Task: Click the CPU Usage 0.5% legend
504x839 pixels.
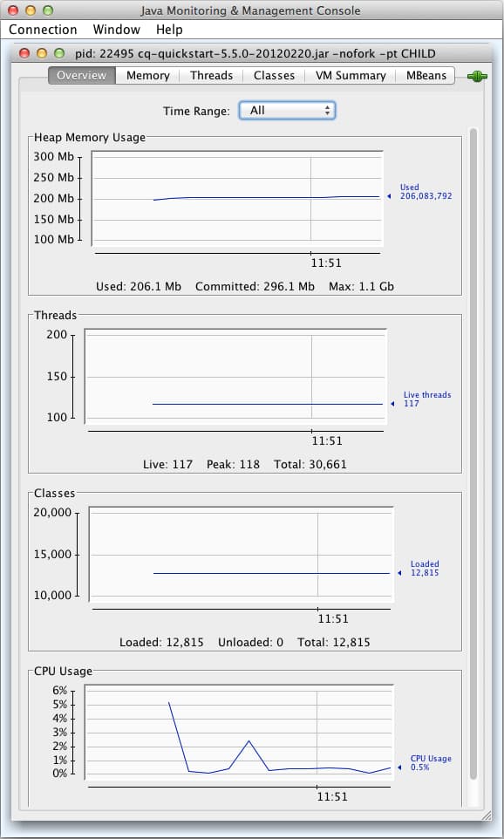Action: pyautogui.click(x=431, y=763)
